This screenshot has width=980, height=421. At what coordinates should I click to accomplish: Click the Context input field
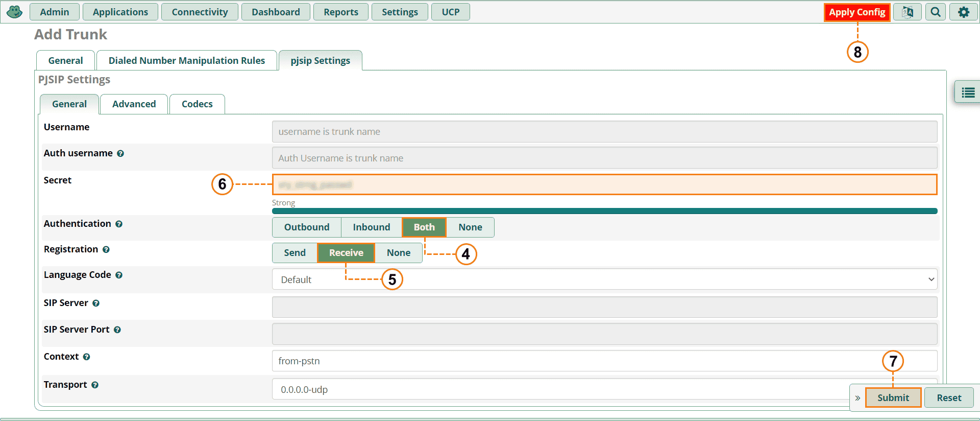click(604, 361)
